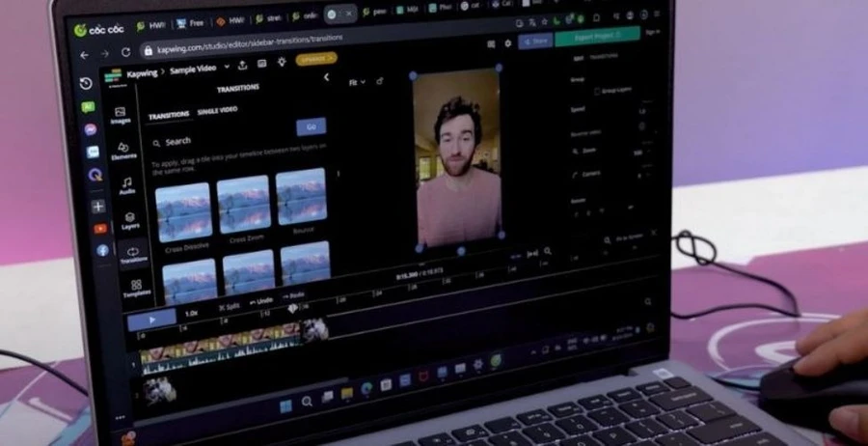This screenshot has height=446, width=868.
Task: Click the canvas lock icon beside Fit
Action: click(380, 81)
